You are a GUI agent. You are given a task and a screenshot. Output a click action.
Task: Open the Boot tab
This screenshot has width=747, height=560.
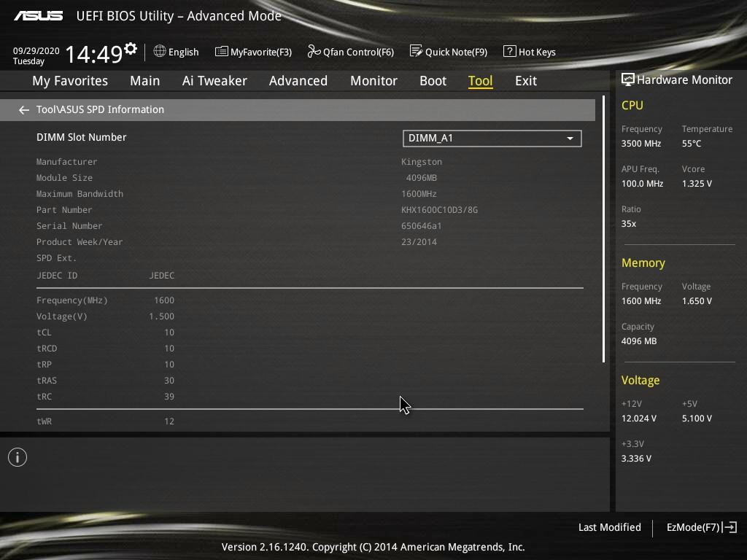pyautogui.click(x=433, y=81)
